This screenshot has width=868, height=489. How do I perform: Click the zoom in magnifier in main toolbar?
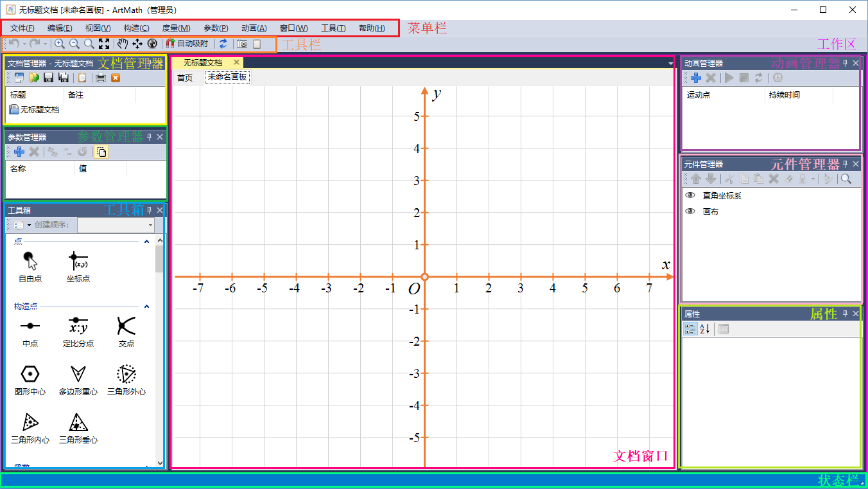59,44
